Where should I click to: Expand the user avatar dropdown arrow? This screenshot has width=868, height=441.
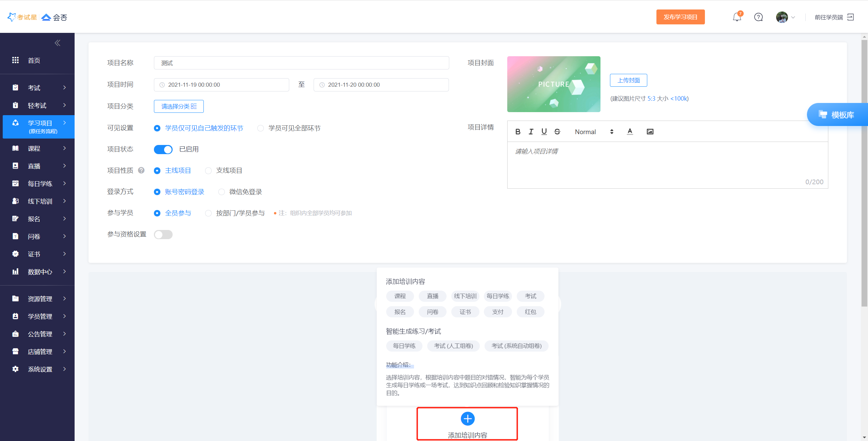tap(793, 17)
